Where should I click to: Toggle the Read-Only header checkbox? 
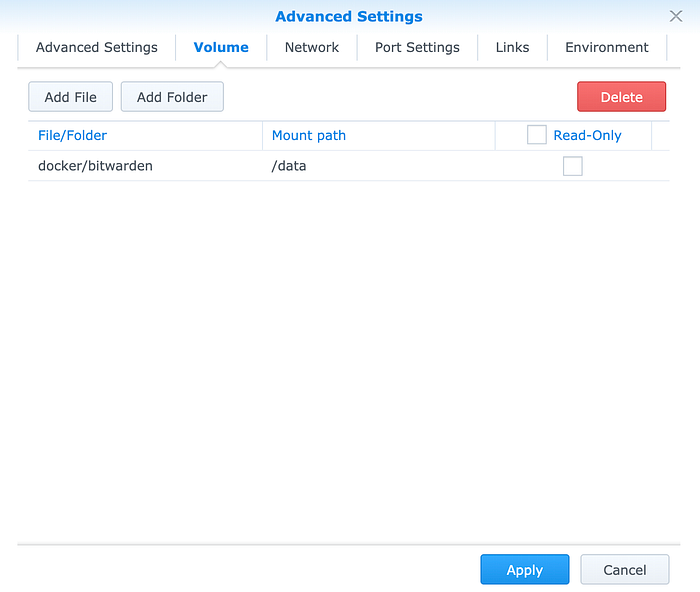coord(537,135)
